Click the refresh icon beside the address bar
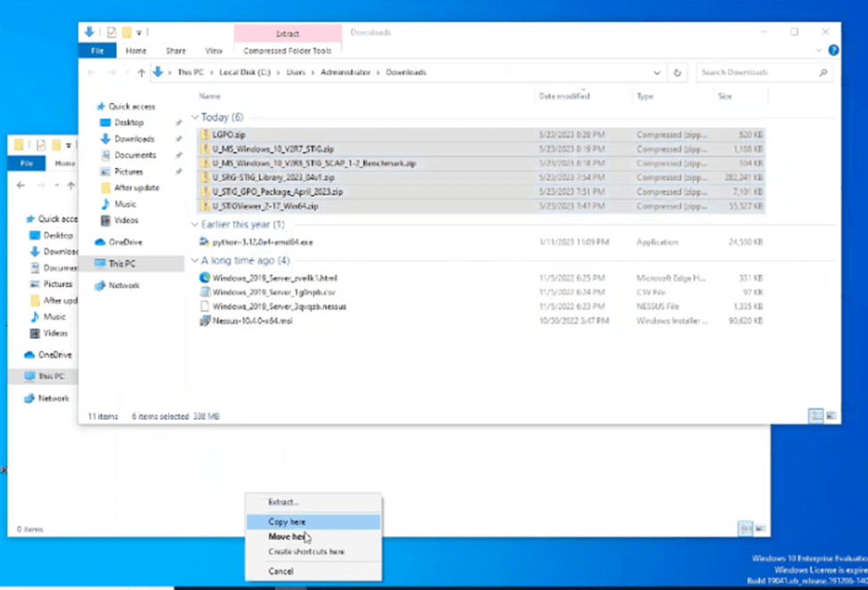Viewport: 868px width, 590px height. (678, 72)
